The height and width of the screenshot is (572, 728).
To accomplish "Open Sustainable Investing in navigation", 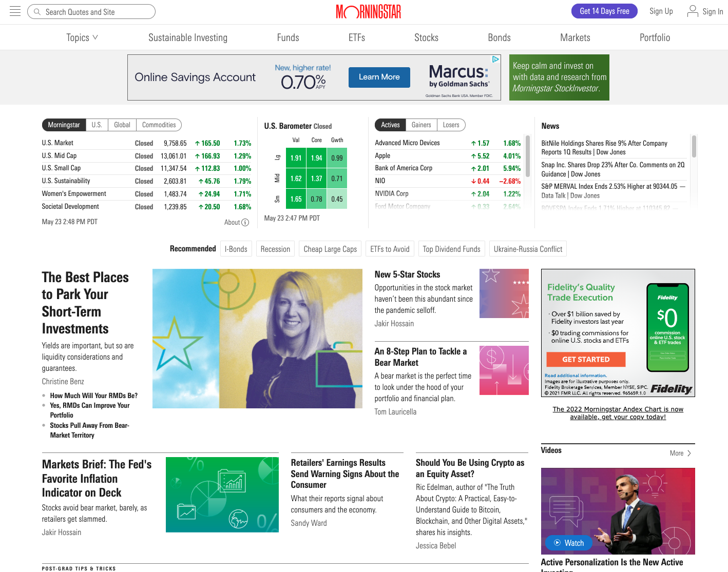I will (x=188, y=37).
